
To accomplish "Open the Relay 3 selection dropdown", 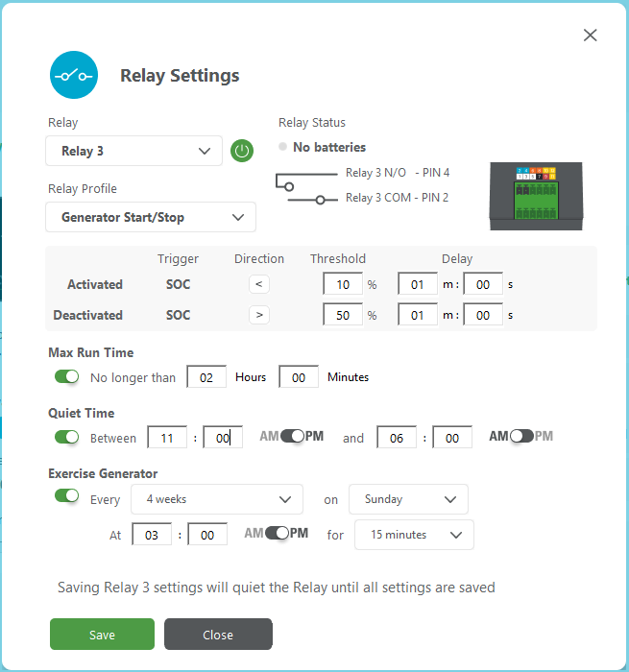I will click(x=134, y=151).
